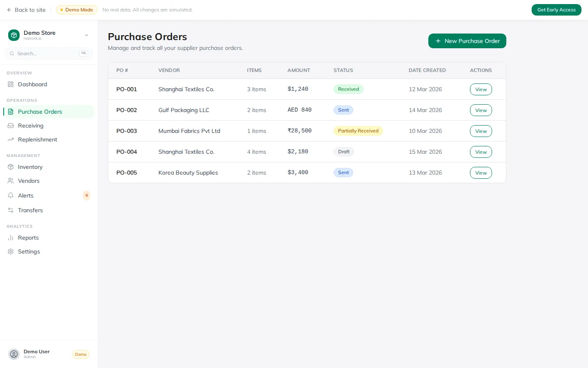The width and height of the screenshot is (588, 368).
Task: Click the Demo Store logo icon
Action: coord(14,35)
